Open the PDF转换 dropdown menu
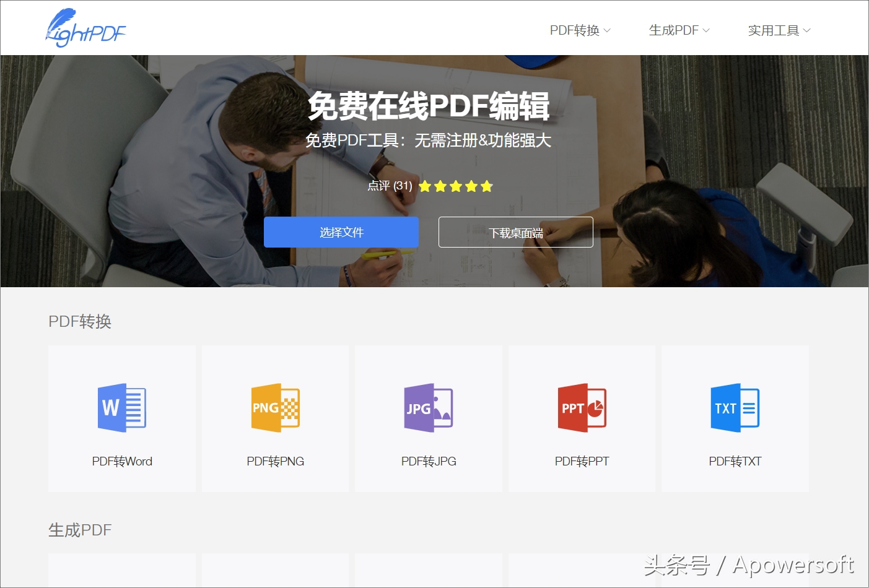Screen dimensions: 869x588 pos(580,30)
